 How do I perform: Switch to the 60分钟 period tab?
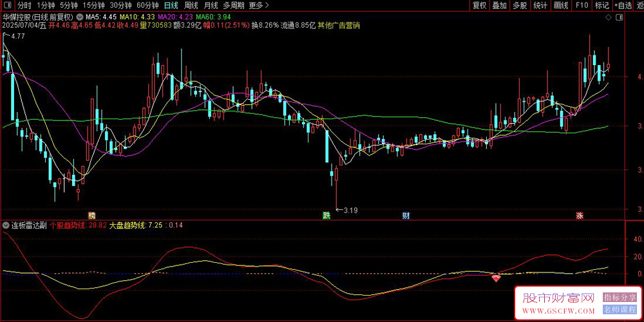[x=147, y=5]
